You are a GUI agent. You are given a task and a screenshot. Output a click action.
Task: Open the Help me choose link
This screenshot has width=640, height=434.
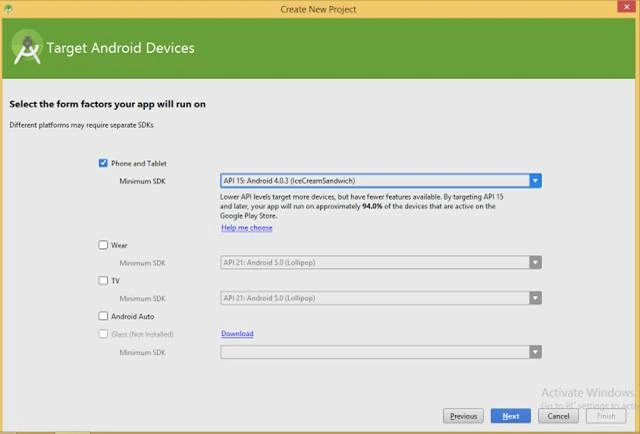(x=247, y=228)
